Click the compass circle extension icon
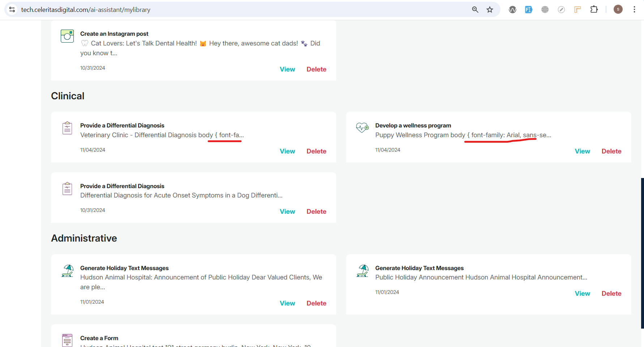644x347 pixels. pyautogui.click(x=561, y=9)
